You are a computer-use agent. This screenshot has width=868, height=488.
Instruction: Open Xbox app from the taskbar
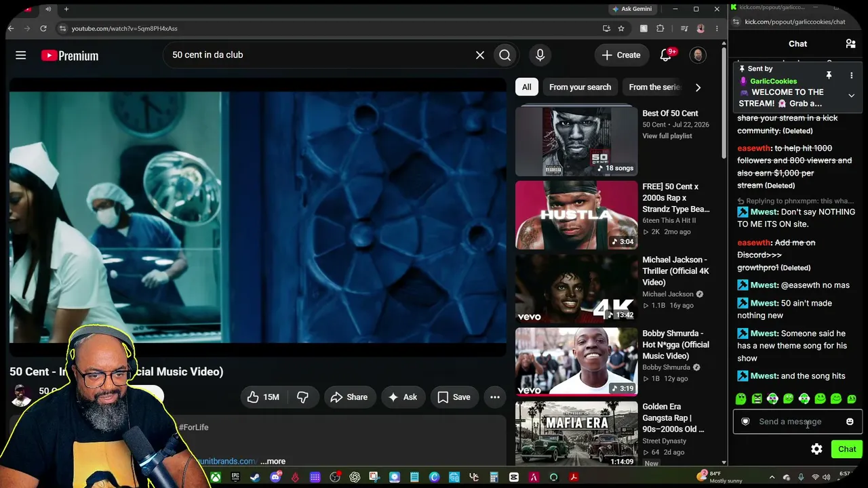pos(216,477)
